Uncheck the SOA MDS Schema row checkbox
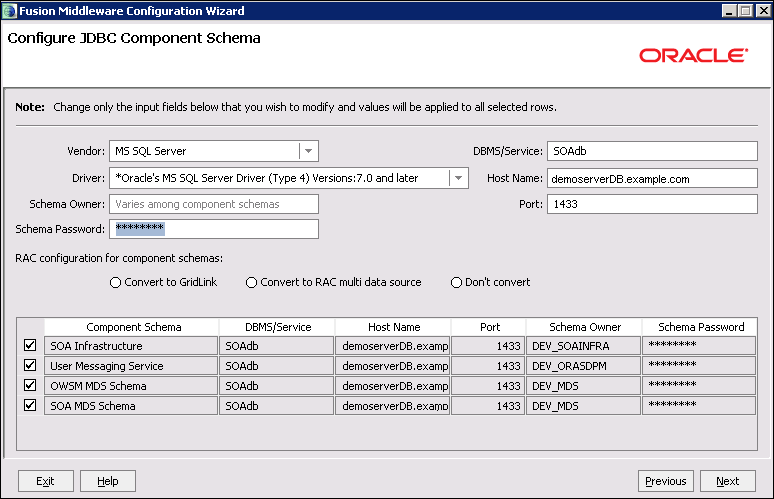The width and height of the screenshot is (774, 499). 30,405
